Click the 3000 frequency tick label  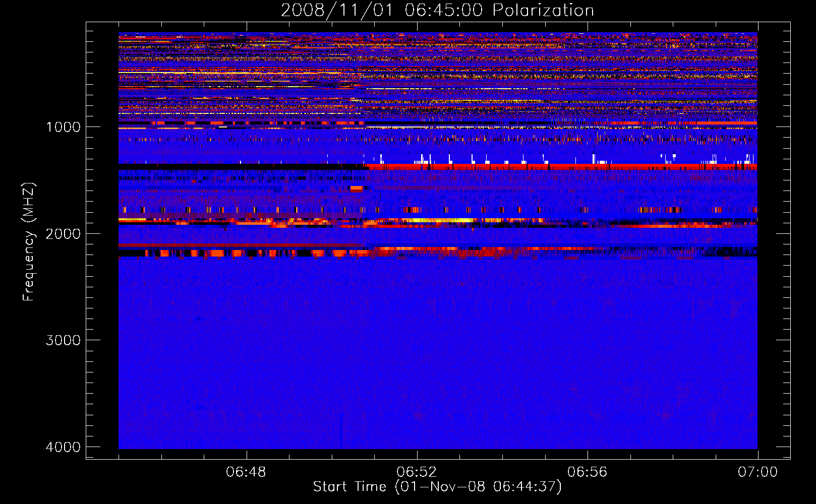(x=63, y=340)
